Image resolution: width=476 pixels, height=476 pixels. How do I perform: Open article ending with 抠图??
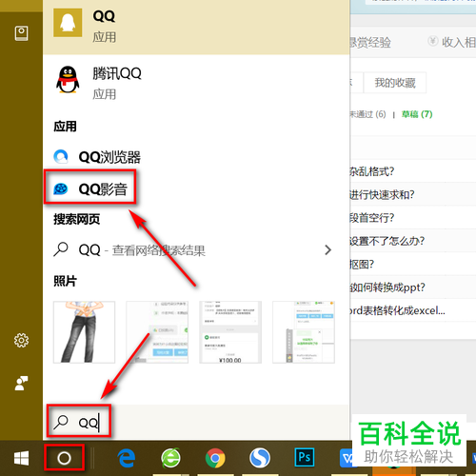point(362,264)
